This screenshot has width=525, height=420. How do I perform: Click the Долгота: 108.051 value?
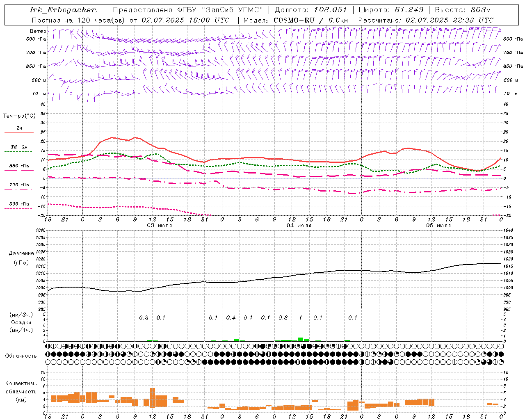click(310, 10)
